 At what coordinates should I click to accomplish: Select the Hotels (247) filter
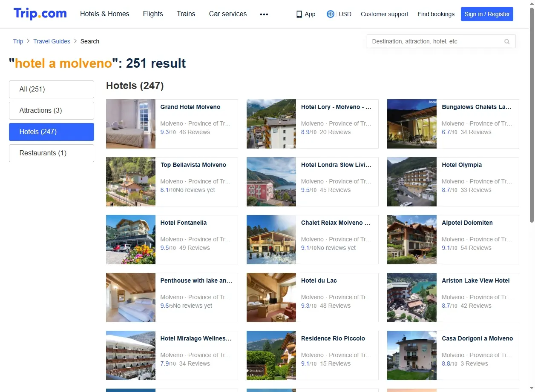click(x=52, y=132)
